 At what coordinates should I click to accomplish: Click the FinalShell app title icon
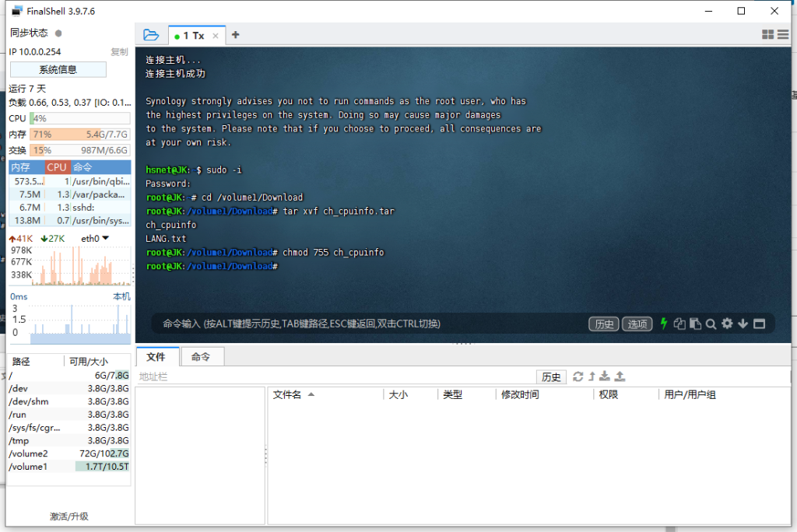point(17,11)
